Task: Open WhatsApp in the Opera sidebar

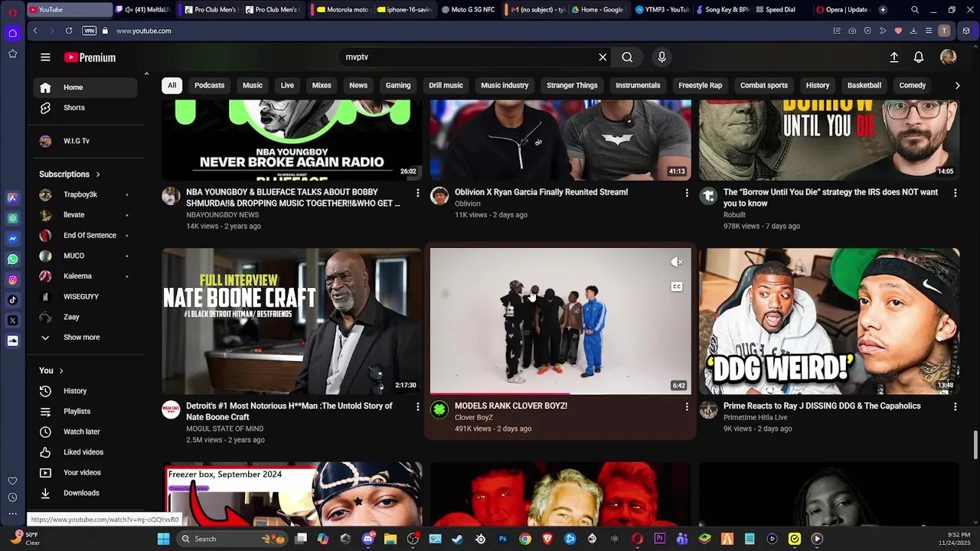Action: point(13,259)
